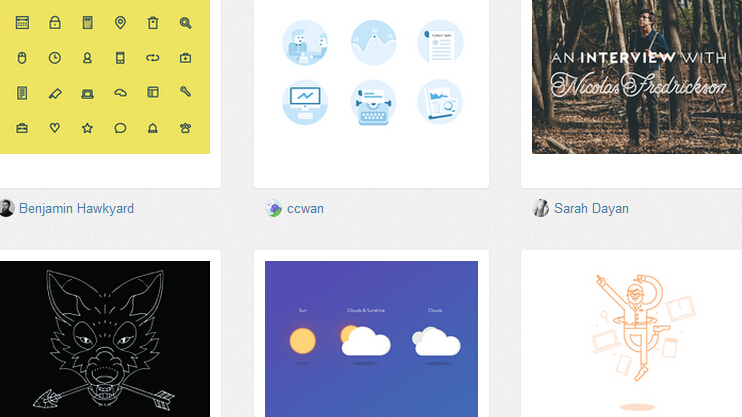Image resolution: width=742 pixels, height=417 pixels.
Task: Click the blue line graph circle icon
Action: tap(373, 43)
